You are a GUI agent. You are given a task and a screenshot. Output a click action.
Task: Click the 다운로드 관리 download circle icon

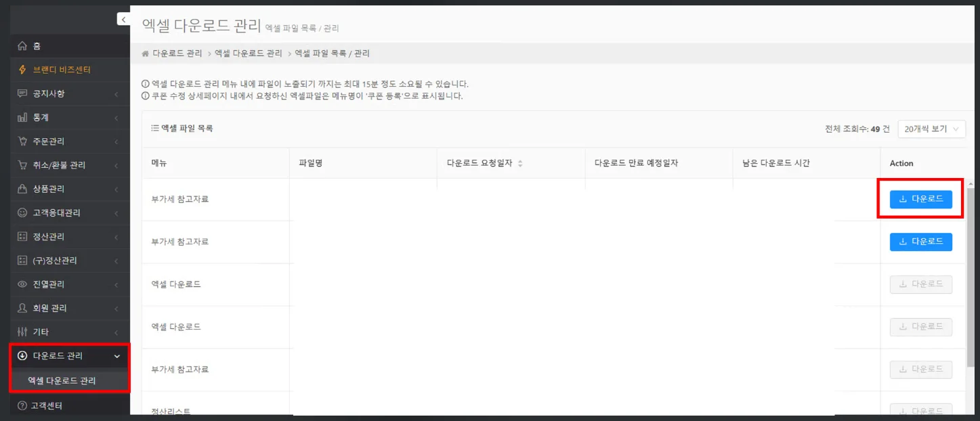pyautogui.click(x=22, y=356)
